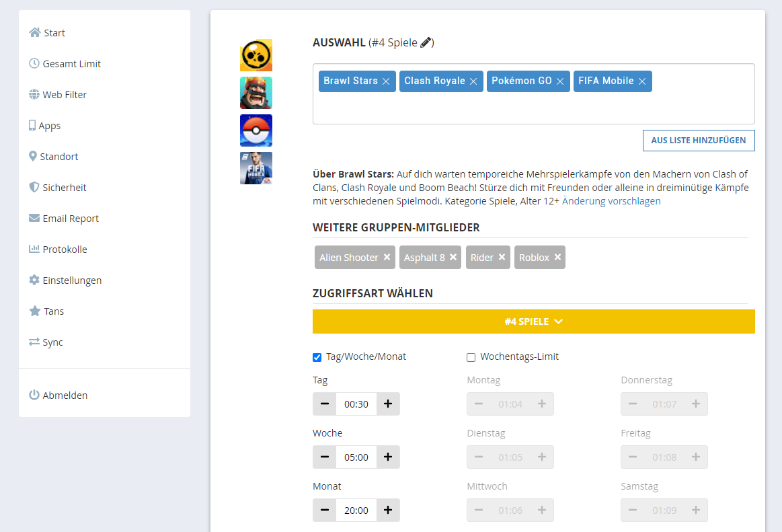Decrease the Woche limit with minus
The width and height of the screenshot is (782, 532).
click(x=325, y=457)
